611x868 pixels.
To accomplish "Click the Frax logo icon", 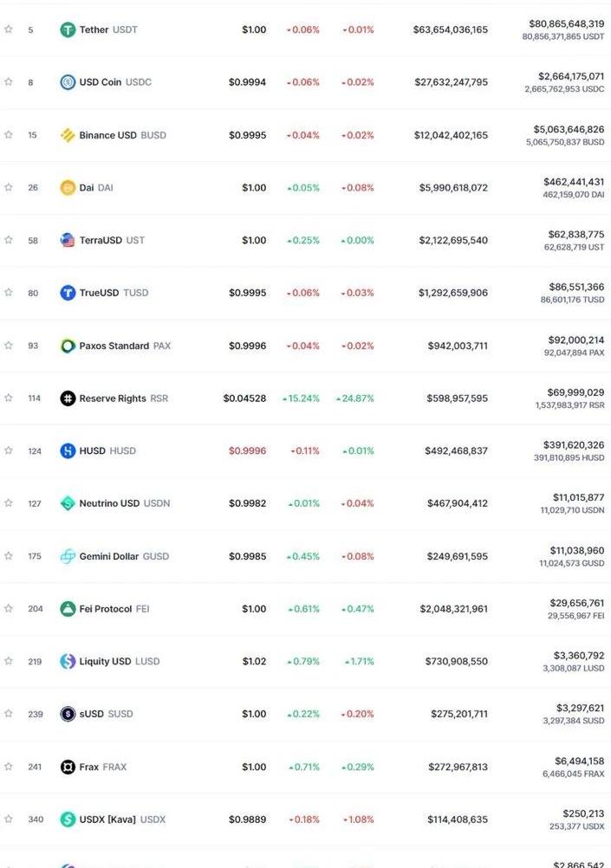I will pos(68,767).
